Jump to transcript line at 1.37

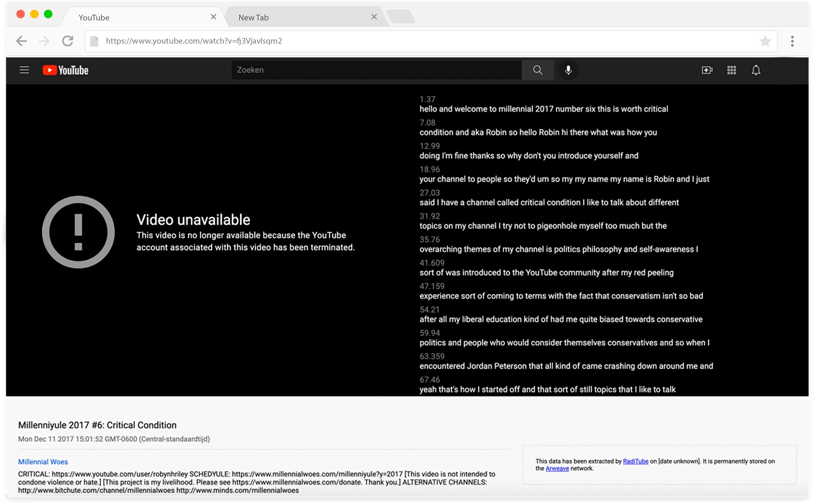543,109
